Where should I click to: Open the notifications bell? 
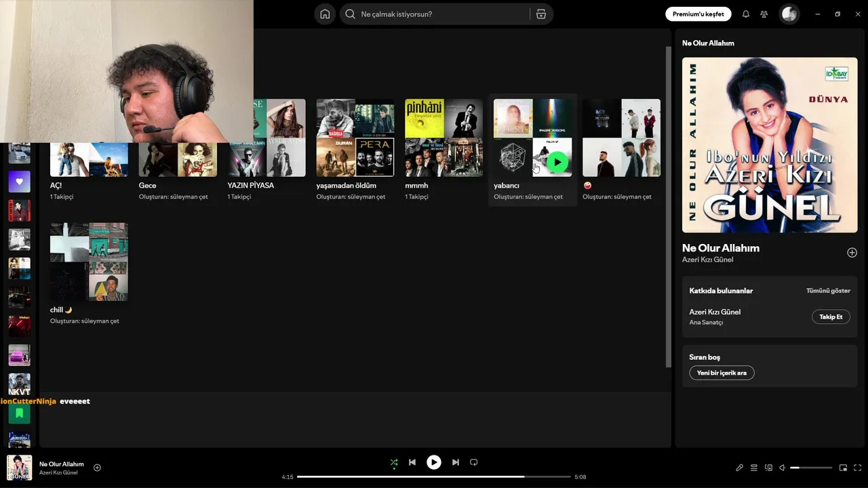pyautogui.click(x=746, y=14)
